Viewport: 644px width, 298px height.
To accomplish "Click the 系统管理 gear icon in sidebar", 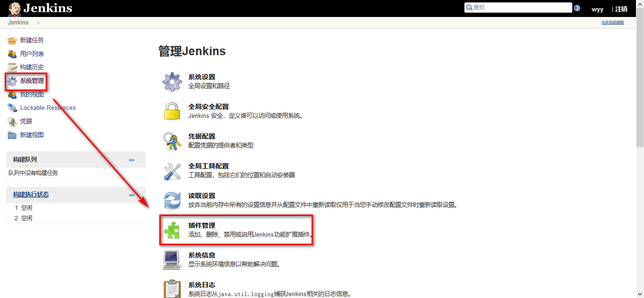I will coord(12,81).
